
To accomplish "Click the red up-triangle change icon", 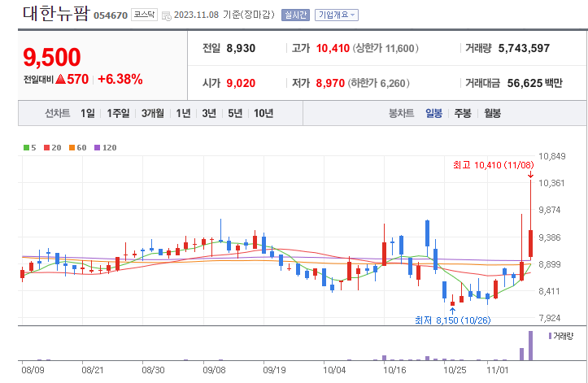I will [60, 79].
